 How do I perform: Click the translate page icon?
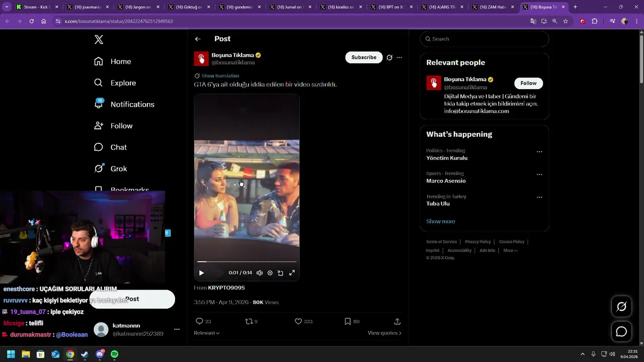pos(533,21)
